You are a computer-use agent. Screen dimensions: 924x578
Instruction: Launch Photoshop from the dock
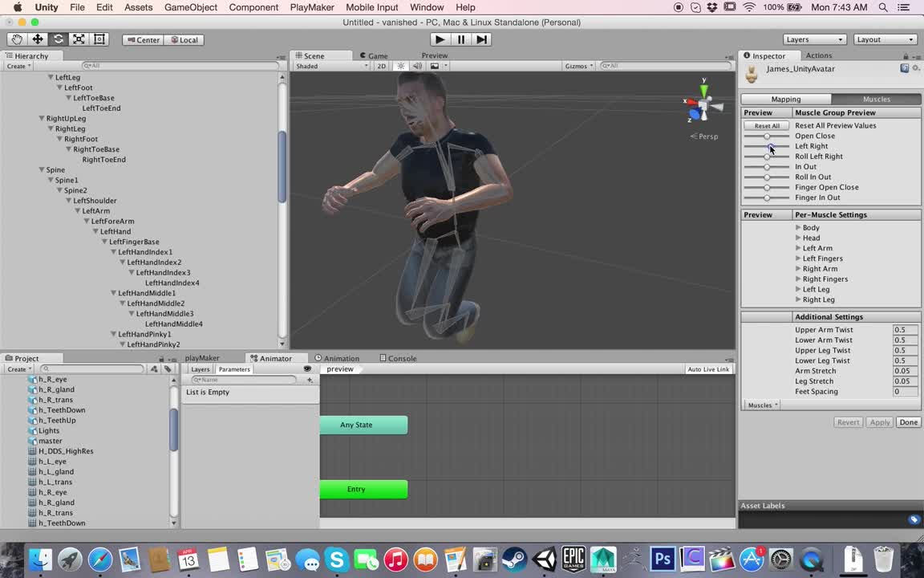(x=663, y=559)
